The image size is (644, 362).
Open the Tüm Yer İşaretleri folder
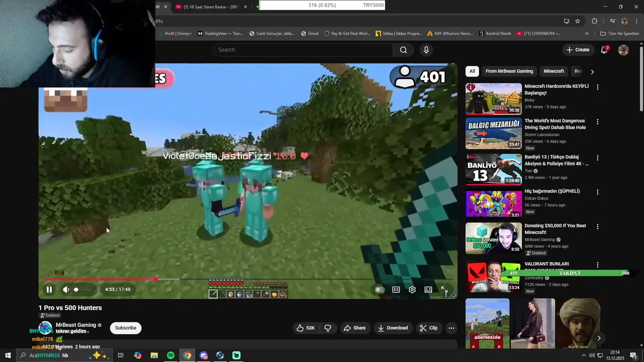pos(619,34)
